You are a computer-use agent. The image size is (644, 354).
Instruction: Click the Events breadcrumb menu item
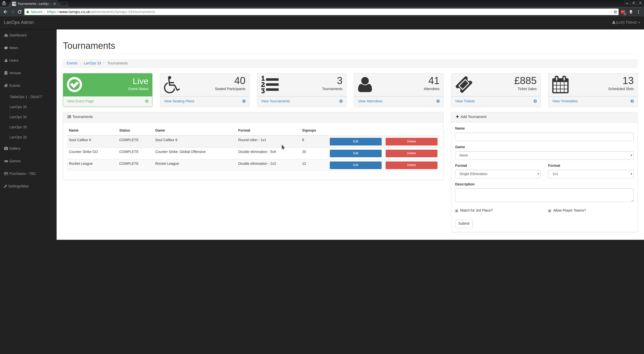click(x=72, y=63)
